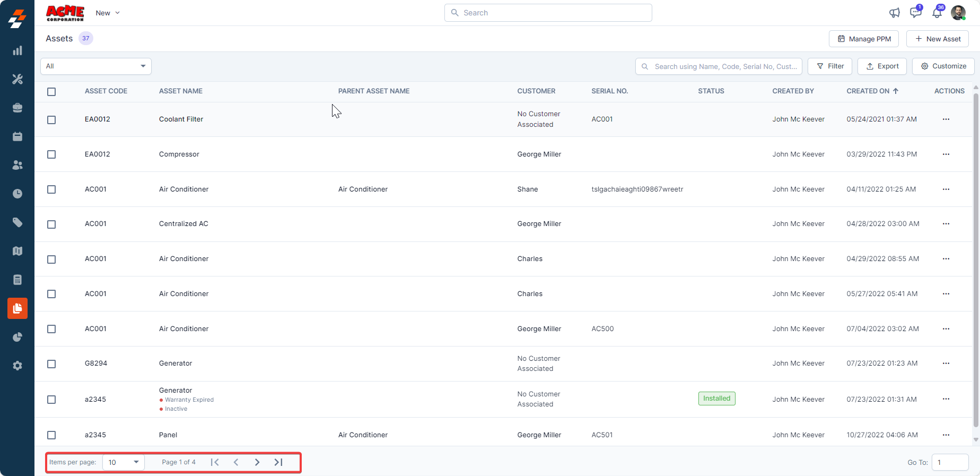Go to the last page arrow

click(278, 462)
